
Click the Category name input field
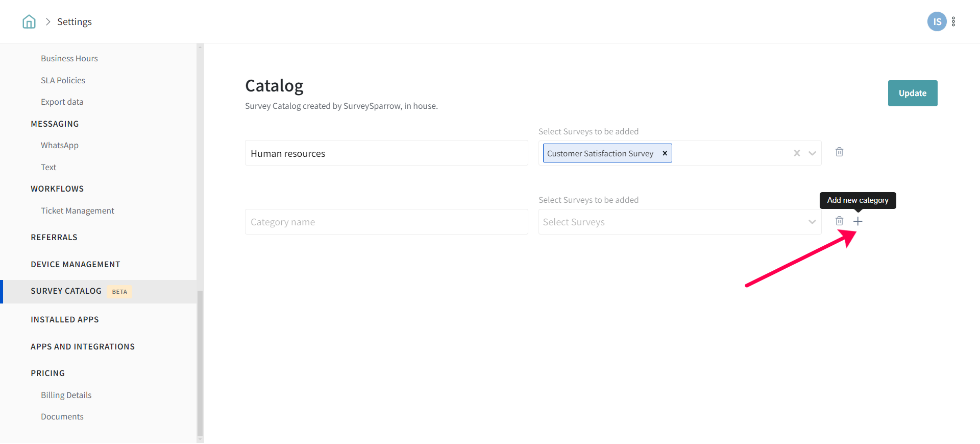click(x=386, y=222)
